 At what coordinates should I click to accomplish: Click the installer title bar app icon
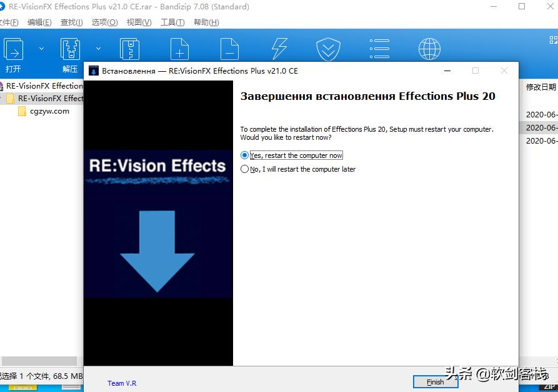94,71
